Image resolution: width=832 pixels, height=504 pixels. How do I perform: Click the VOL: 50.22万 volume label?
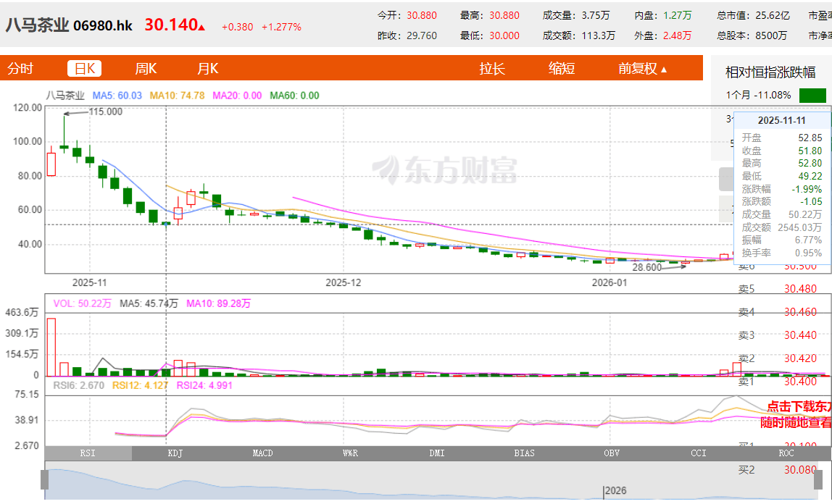pos(82,303)
